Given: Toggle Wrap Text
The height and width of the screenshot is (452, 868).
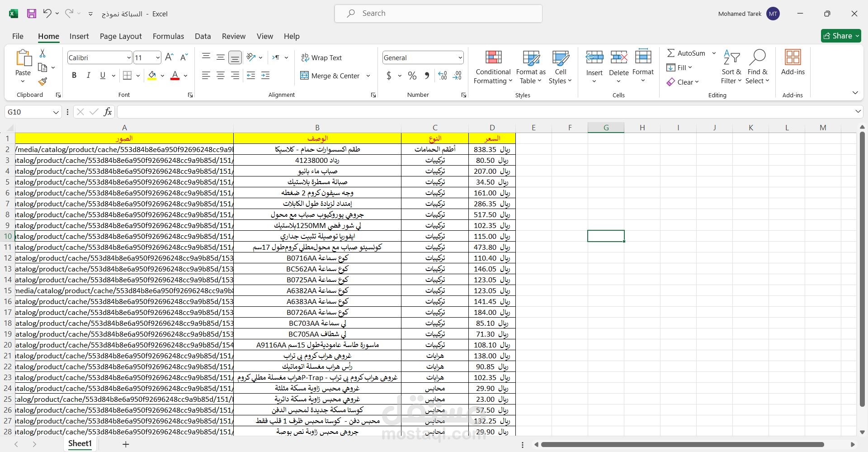Looking at the screenshot, I should click(321, 57).
